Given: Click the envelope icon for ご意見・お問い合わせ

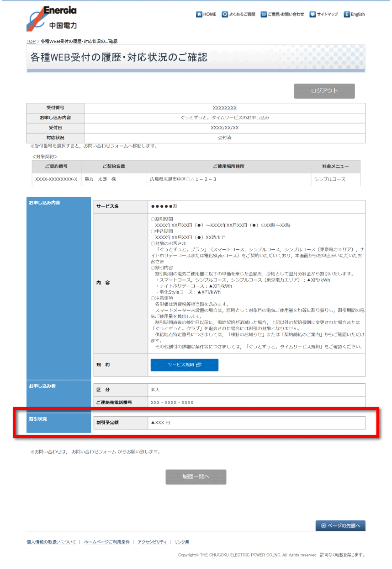Looking at the screenshot, I should [264, 14].
